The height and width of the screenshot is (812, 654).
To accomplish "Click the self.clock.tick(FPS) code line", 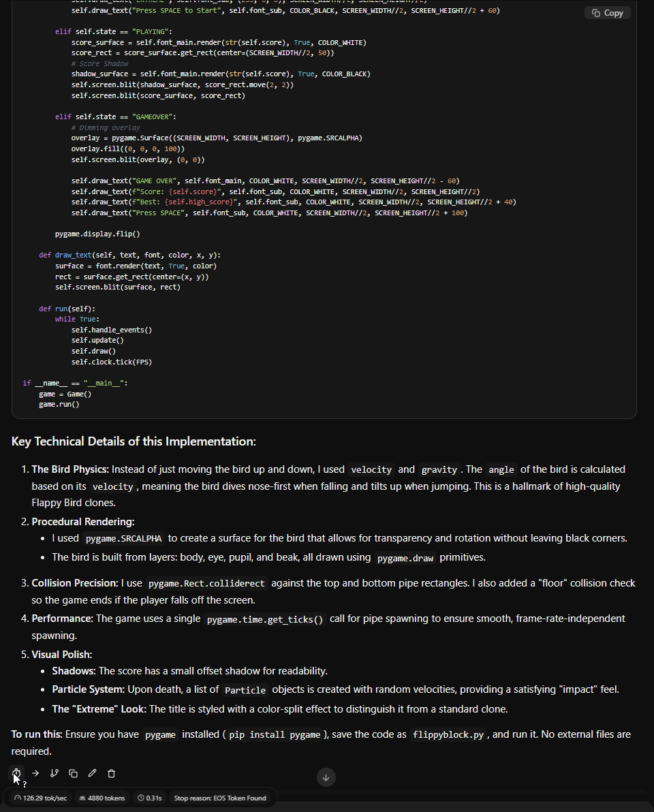I will [x=112, y=362].
